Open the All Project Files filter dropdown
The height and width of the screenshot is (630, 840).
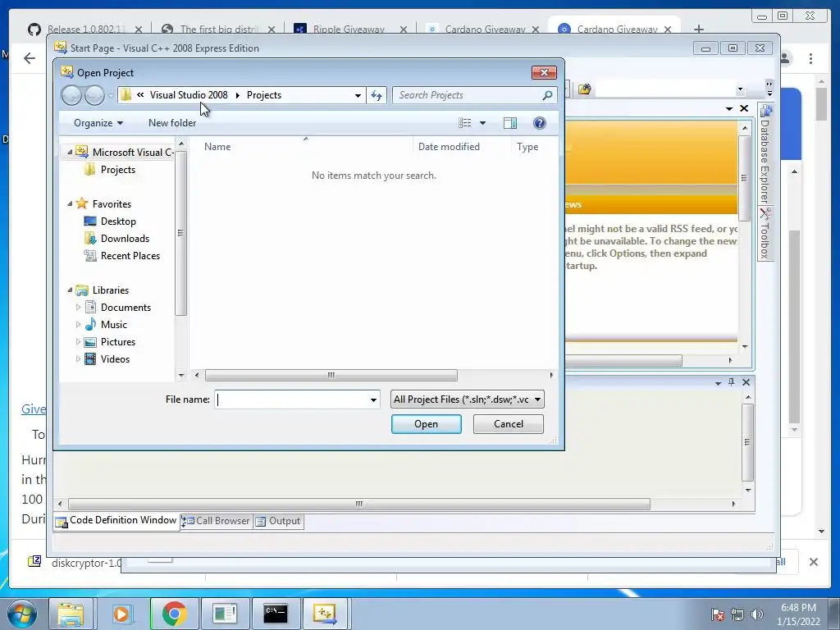point(467,399)
